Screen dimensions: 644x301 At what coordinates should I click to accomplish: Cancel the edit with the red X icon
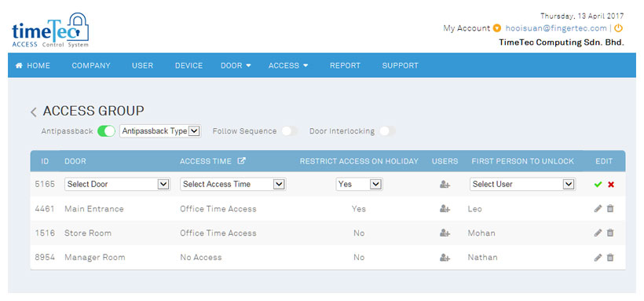tap(611, 185)
